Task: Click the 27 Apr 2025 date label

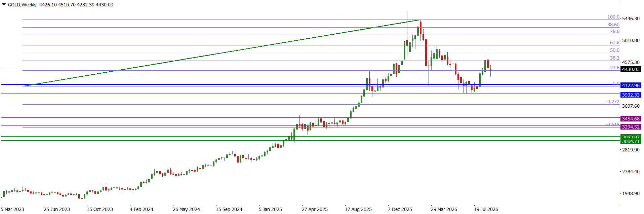Action: 315,209
